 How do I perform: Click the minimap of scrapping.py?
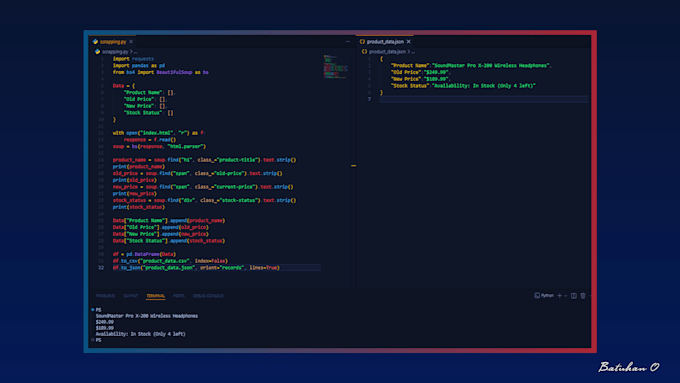coord(335,67)
